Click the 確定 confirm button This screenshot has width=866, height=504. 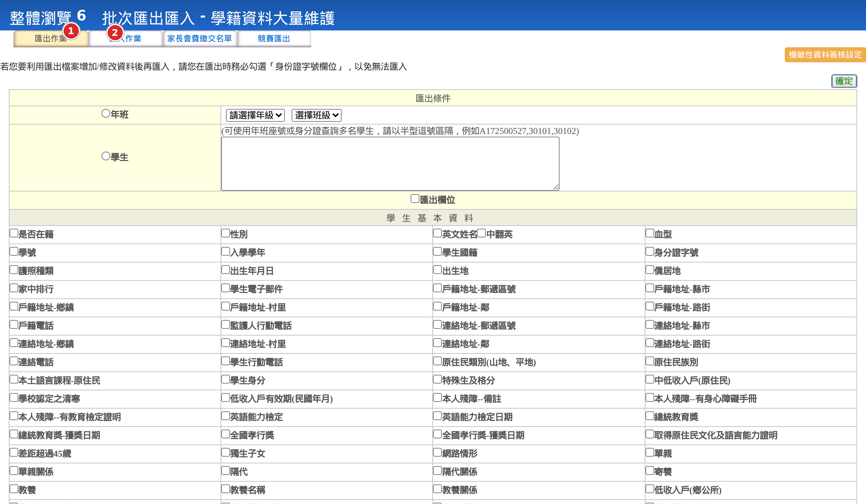pyautogui.click(x=844, y=81)
